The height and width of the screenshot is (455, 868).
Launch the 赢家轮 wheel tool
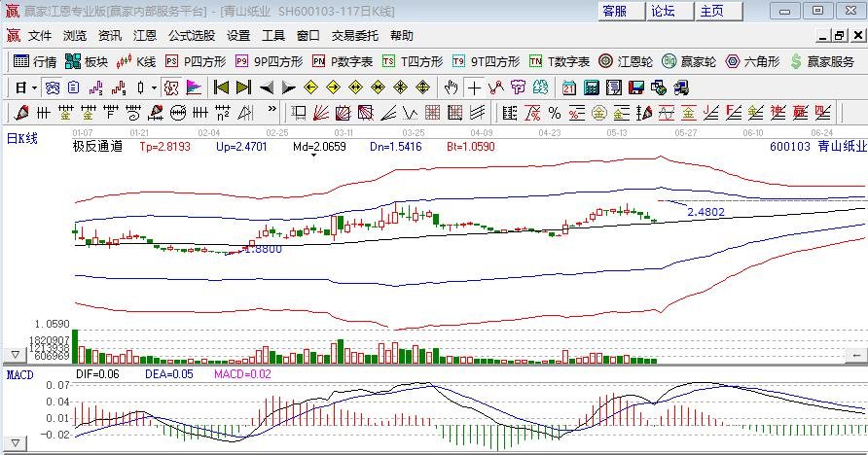(x=689, y=61)
